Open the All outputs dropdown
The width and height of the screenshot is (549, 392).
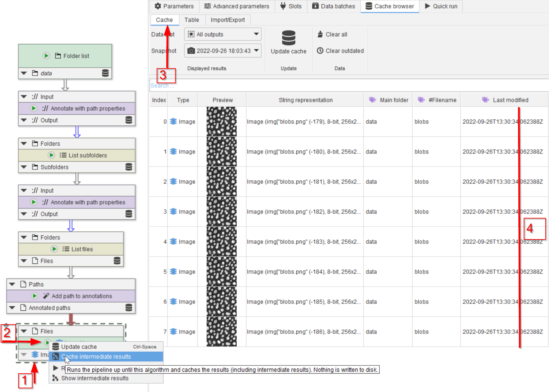[x=223, y=34]
